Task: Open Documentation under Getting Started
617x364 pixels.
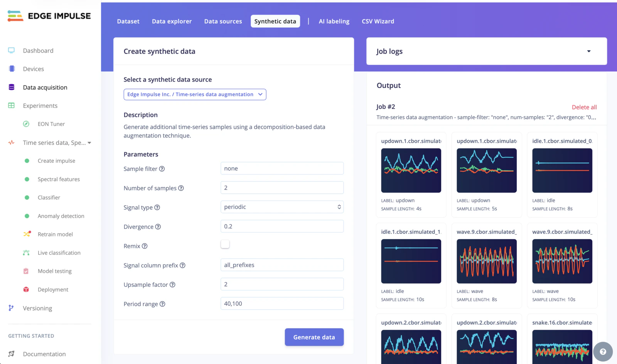Action: 44,354
